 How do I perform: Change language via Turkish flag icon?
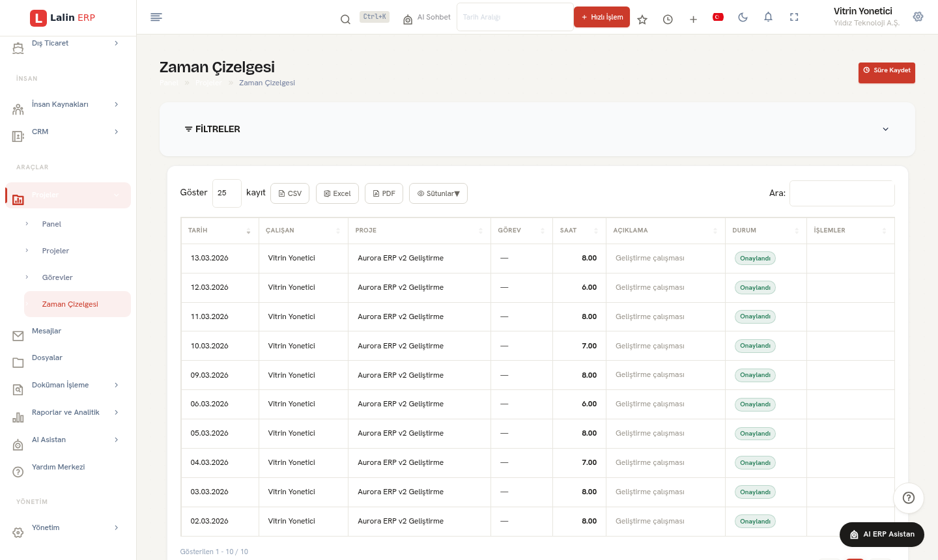coord(718,17)
